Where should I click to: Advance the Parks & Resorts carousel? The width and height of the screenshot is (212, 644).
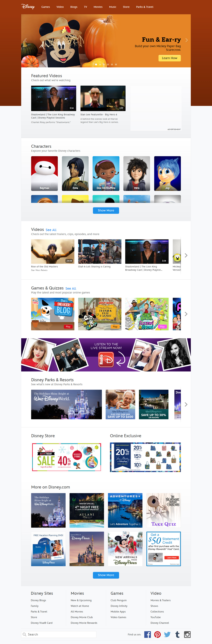coord(186,404)
